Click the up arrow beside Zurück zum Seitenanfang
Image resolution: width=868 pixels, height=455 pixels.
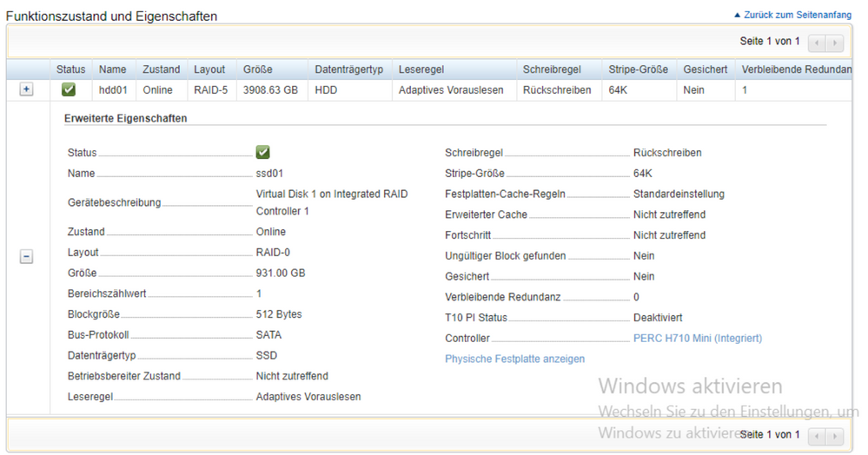[x=737, y=15]
